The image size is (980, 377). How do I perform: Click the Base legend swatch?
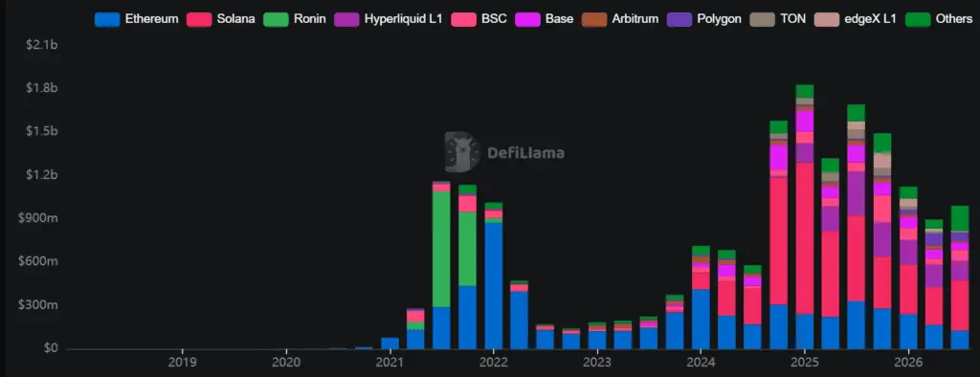527,19
